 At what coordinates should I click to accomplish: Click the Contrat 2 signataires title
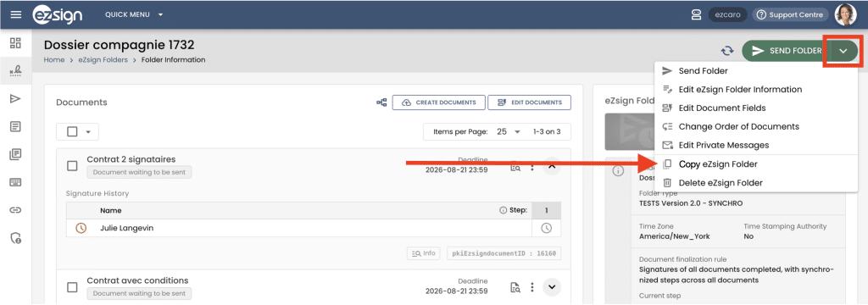point(131,159)
